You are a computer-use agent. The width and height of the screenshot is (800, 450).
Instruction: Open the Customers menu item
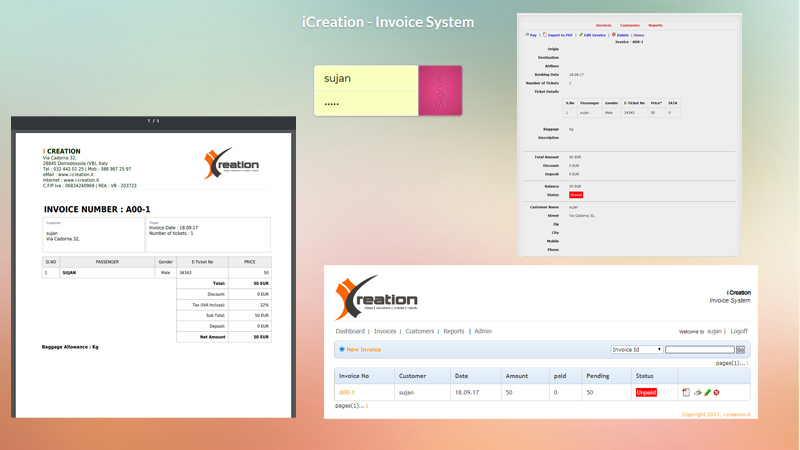[419, 331]
